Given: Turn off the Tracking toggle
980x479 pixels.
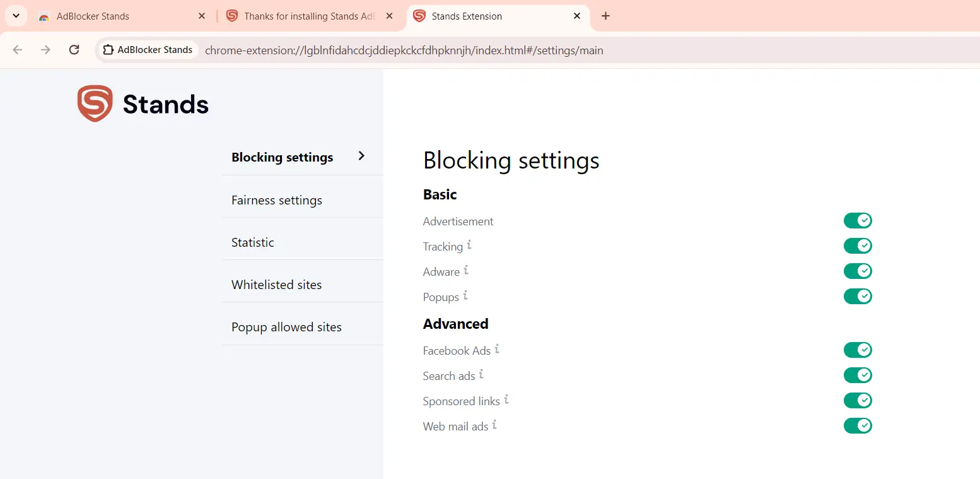Looking at the screenshot, I should pyautogui.click(x=857, y=245).
